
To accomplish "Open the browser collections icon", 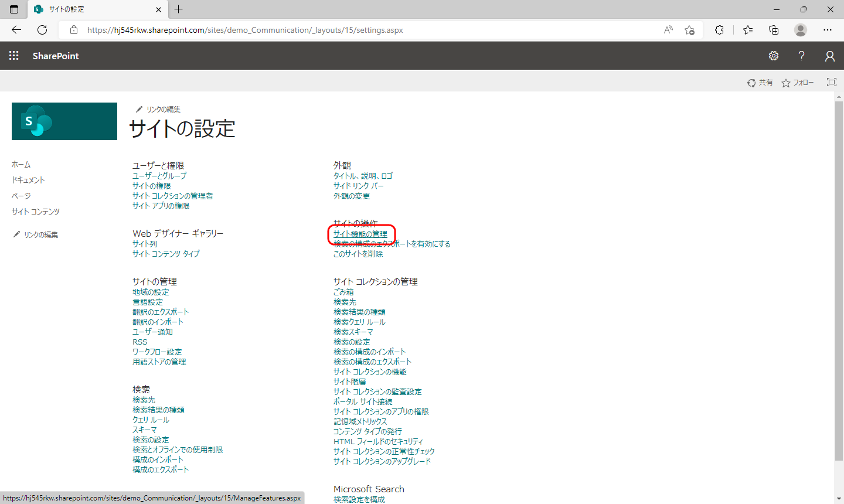I will (x=774, y=30).
